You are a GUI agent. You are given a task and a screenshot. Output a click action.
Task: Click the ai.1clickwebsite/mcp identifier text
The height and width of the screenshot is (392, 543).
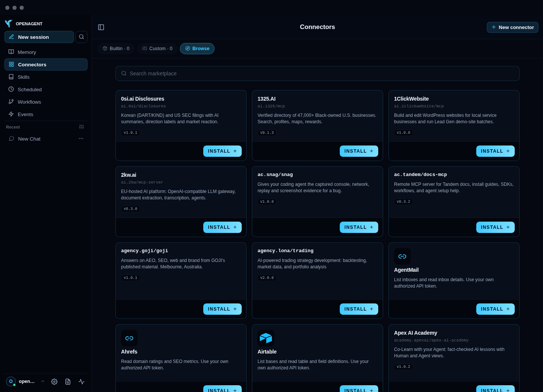coord(419,106)
